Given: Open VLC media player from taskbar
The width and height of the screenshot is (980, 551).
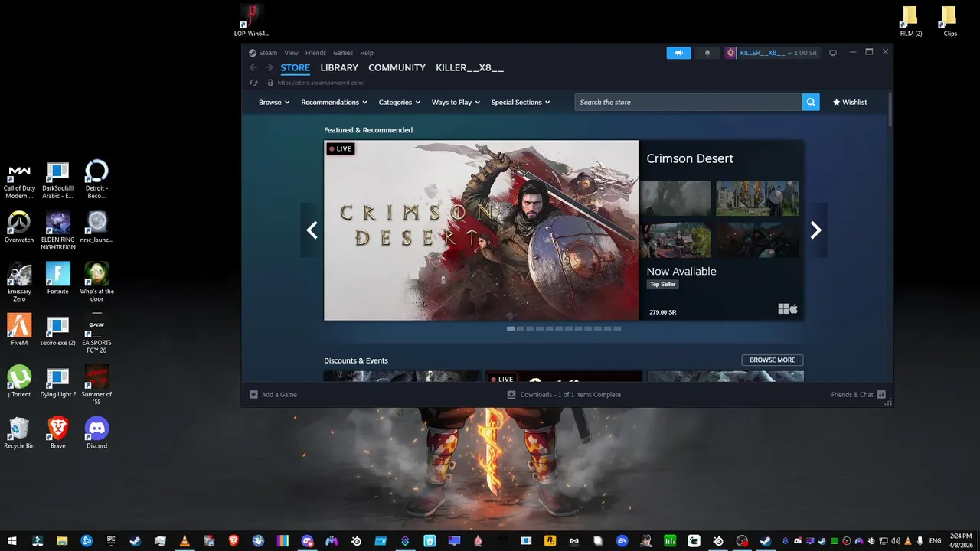Looking at the screenshot, I should point(184,541).
